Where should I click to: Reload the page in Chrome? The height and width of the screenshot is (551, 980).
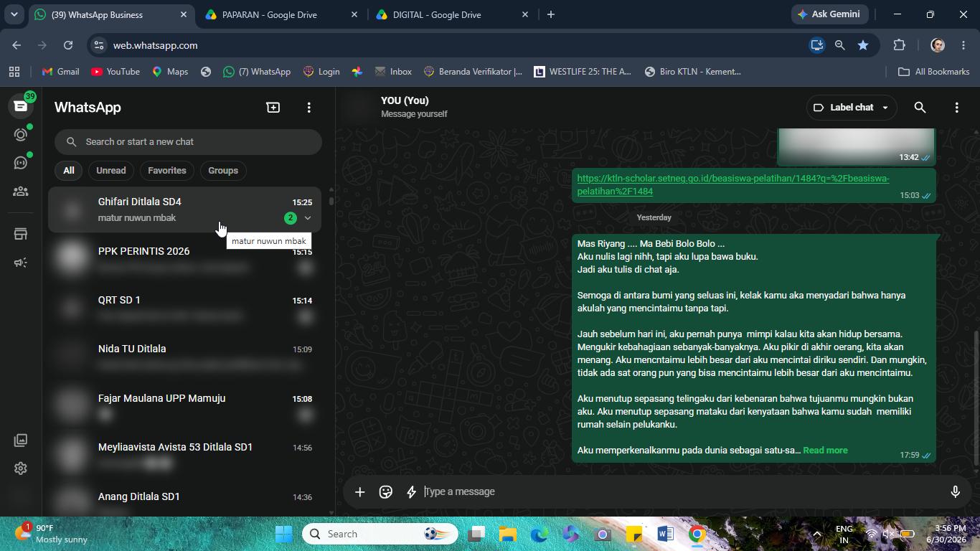(68, 45)
